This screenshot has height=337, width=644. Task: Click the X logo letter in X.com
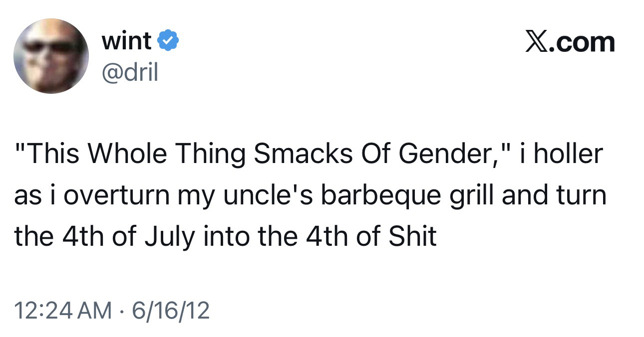[x=535, y=42]
